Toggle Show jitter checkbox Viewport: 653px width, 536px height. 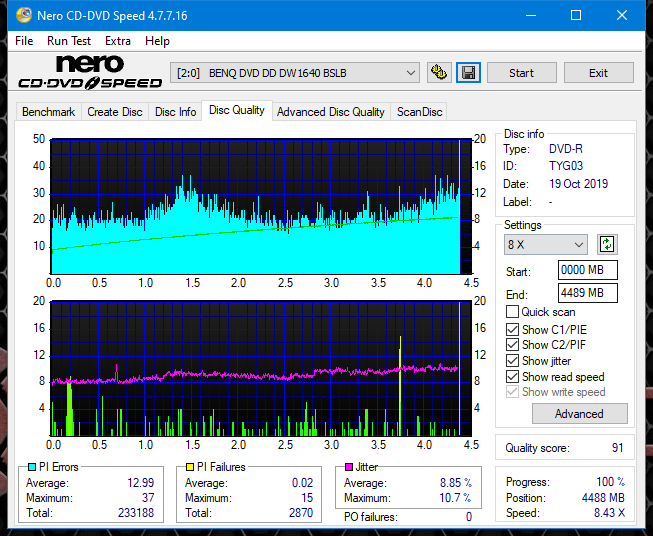pos(512,361)
